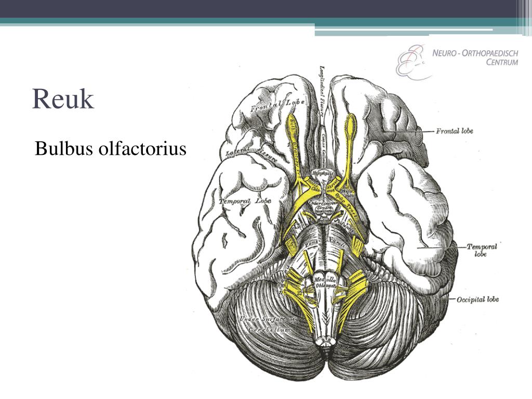Select the 'Bulbus olfactorius' text
This screenshot has height=399, width=532.
[111, 149]
